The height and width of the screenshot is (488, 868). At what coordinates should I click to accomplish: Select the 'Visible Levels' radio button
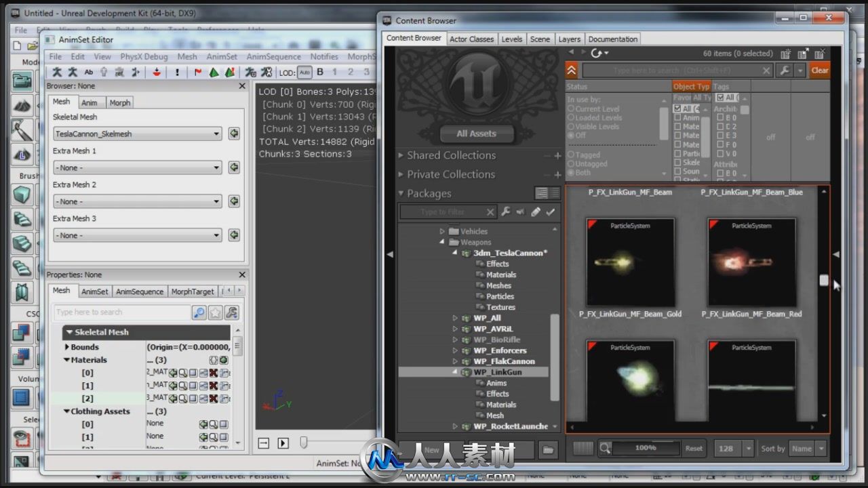tap(571, 126)
